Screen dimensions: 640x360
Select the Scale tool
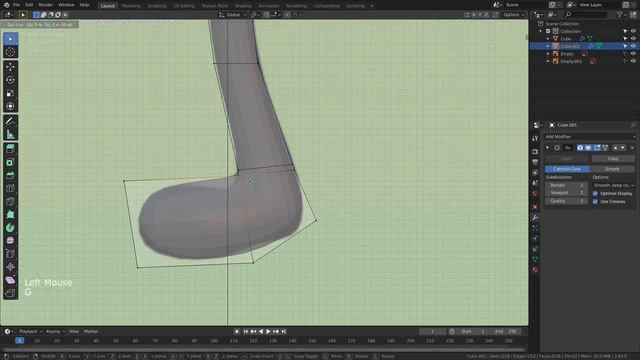[11, 93]
